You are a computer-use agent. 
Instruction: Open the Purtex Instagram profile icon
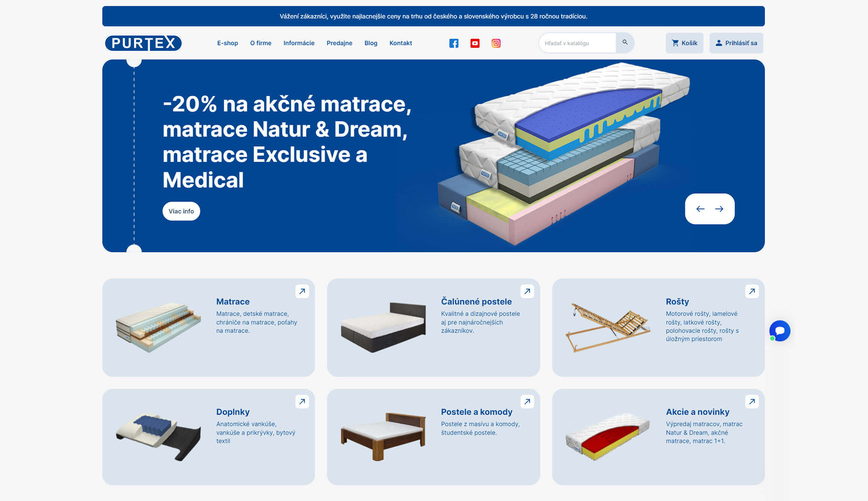[x=496, y=43]
